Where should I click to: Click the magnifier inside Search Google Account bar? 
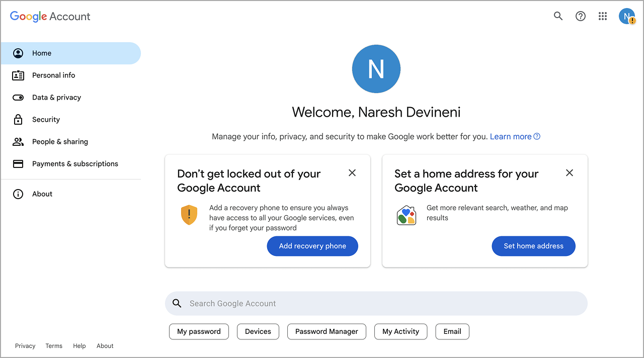(177, 303)
